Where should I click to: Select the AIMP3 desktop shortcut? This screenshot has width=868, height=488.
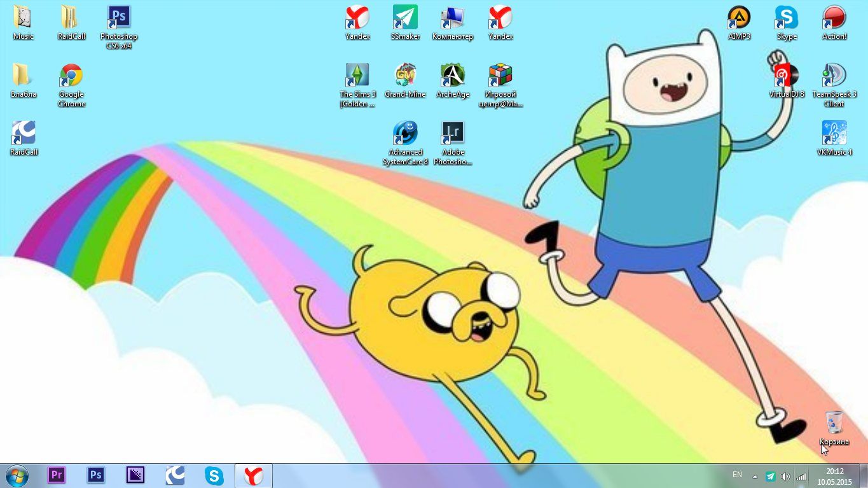pyautogui.click(x=739, y=23)
